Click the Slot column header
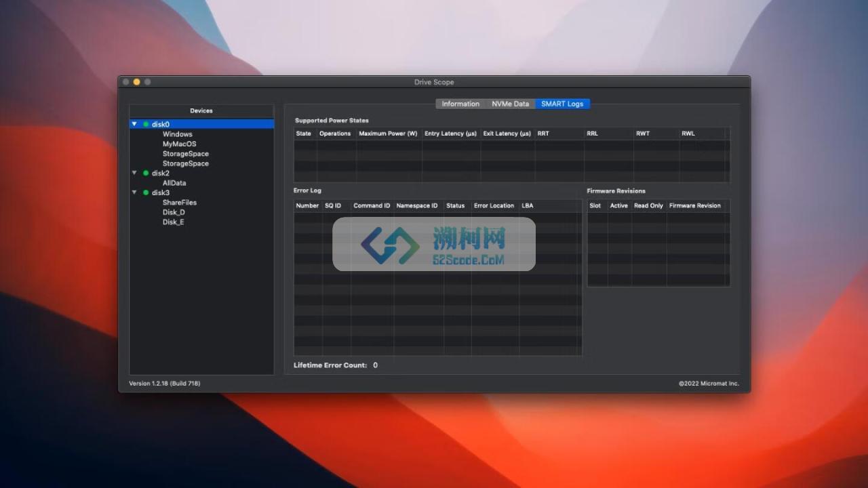Screen dimensions: 868x488 pyautogui.click(x=597, y=205)
